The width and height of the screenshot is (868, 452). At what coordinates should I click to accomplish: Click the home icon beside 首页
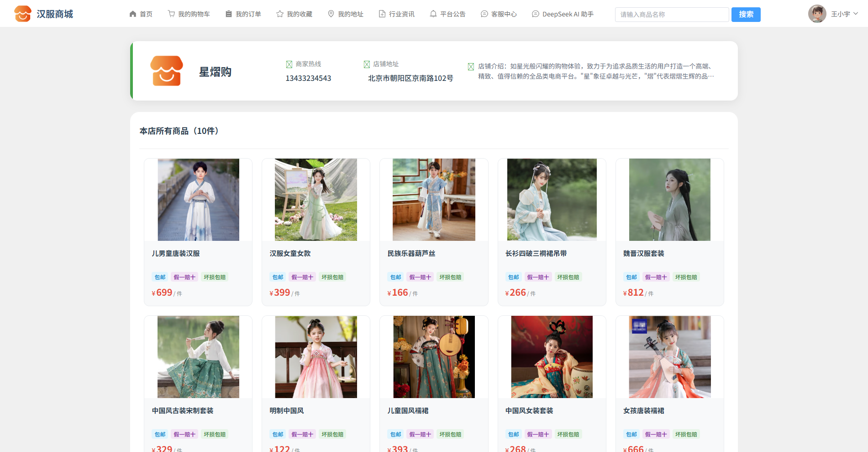133,14
